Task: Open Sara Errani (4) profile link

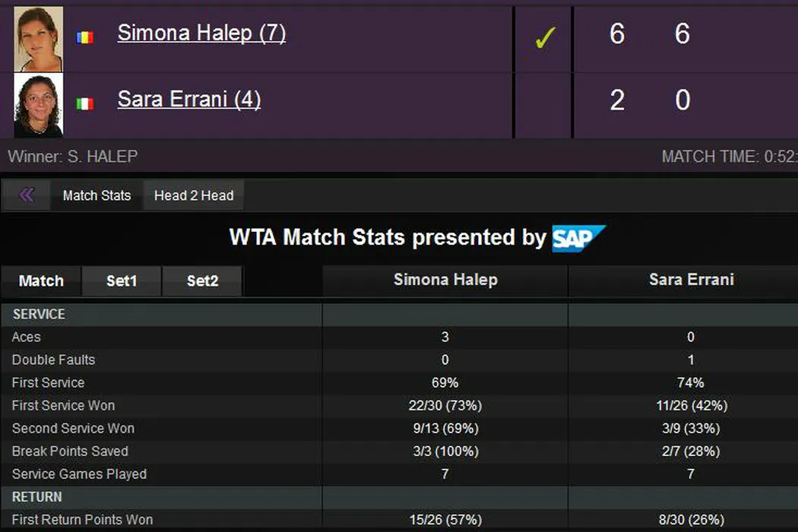Action: pos(189,100)
